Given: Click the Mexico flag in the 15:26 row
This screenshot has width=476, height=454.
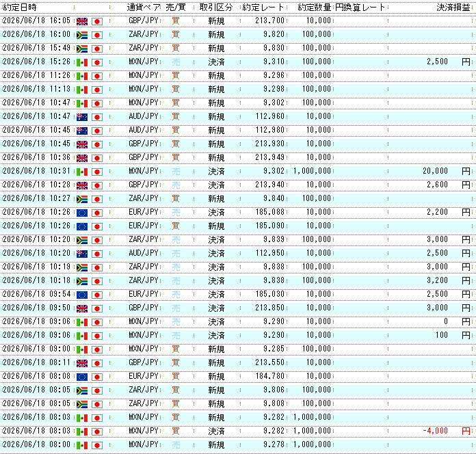Looking at the screenshot, I should pos(82,62).
